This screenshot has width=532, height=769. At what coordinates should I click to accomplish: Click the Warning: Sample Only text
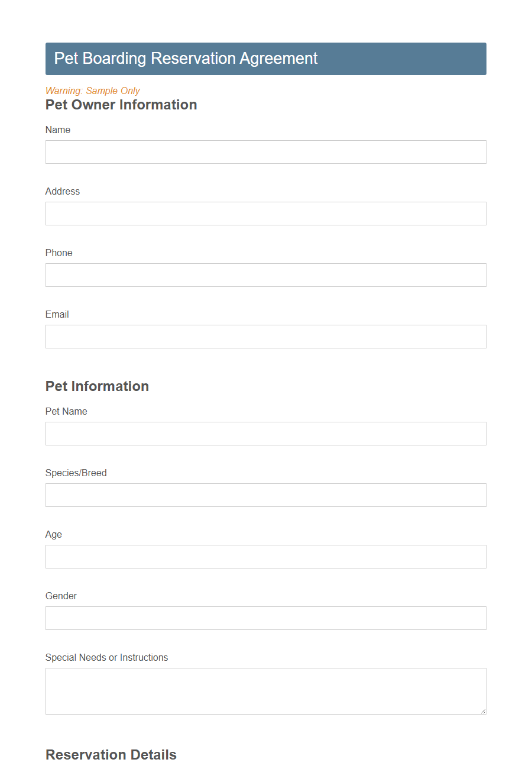(x=92, y=91)
